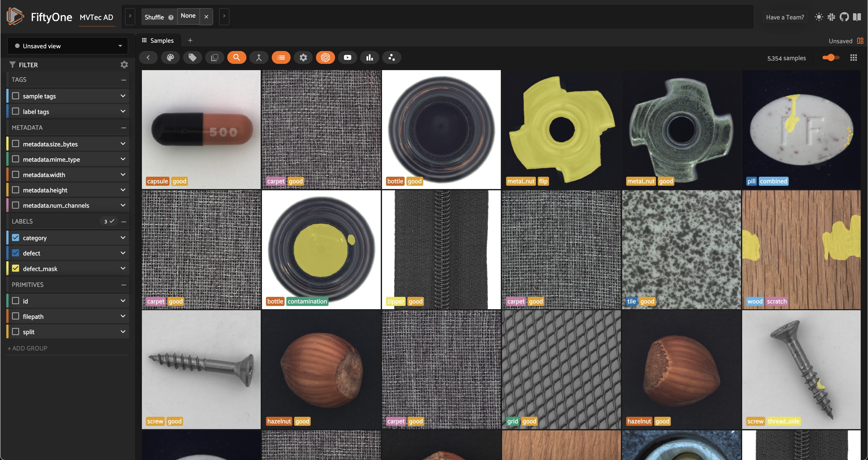Expand the category field dropdown
Image resolution: width=868 pixels, height=460 pixels.
tap(123, 238)
